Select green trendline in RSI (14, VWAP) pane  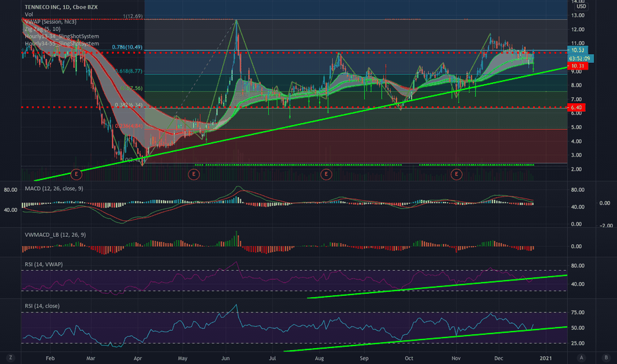(x=437, y=287)
